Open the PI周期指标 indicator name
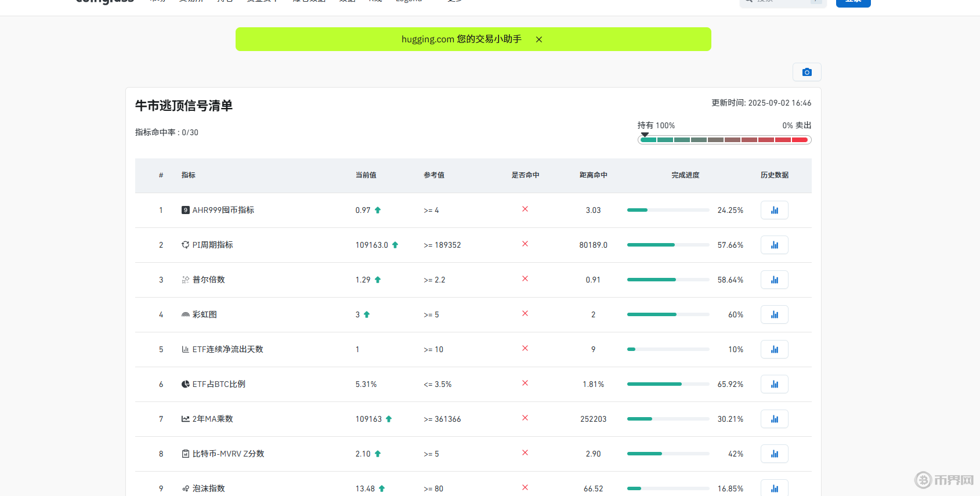The width and height of the screenshot is (980, 496). (x=212, y=245)
